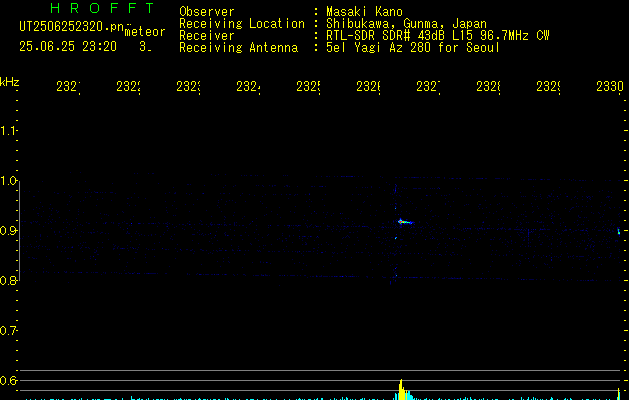Click the date-time stamp 25.06.25 23:20
The height and width of the screenshot is (400, 629).
(68, 47)
